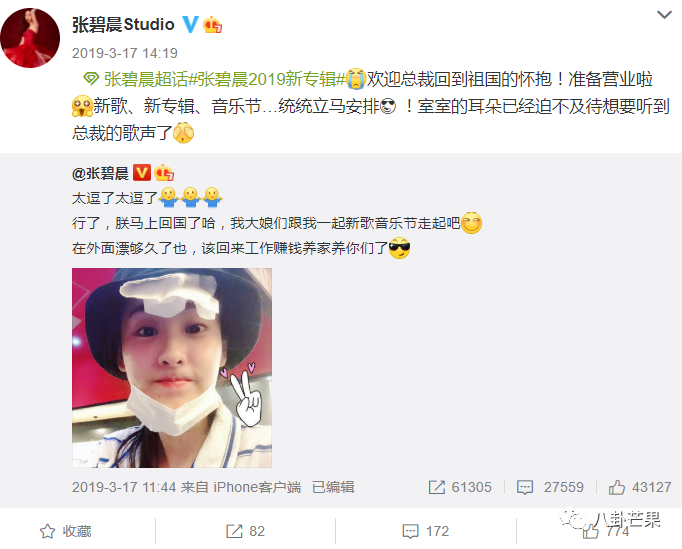Viewport: 682px width, 549px height.
Task: View original post comments count 27559
Action: [550, 487]
